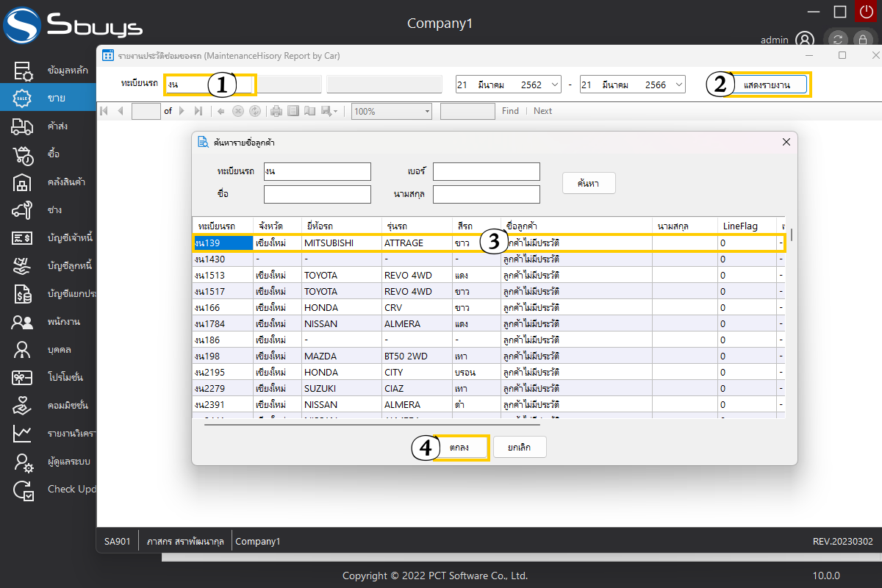Open the ค้าส่ง wholesale truck icon

(x=22, y=126)
